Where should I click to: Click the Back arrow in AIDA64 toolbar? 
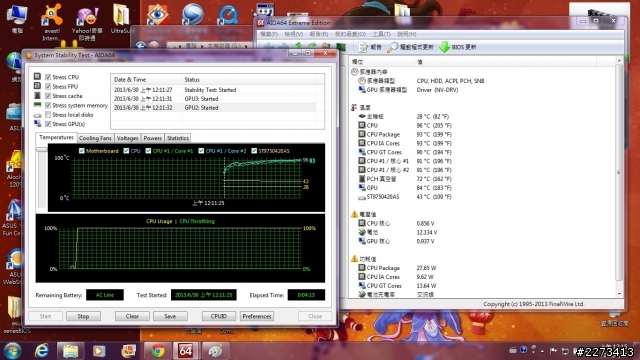pyautogui.click(x=269, y=47)
